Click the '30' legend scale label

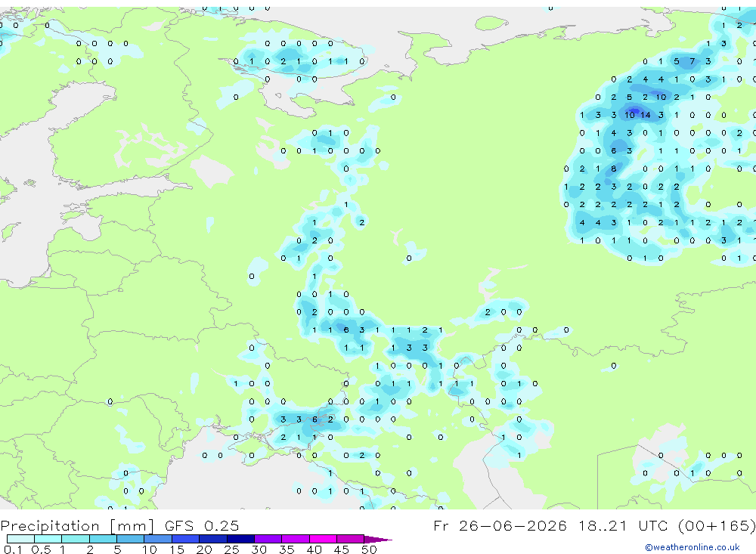[259, 549]
